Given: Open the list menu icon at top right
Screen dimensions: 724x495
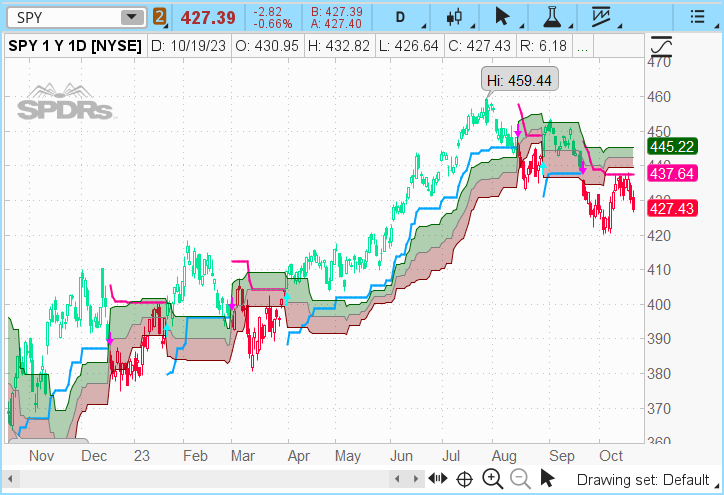Looking at the screenshot, I should click(x=697, y=18).
